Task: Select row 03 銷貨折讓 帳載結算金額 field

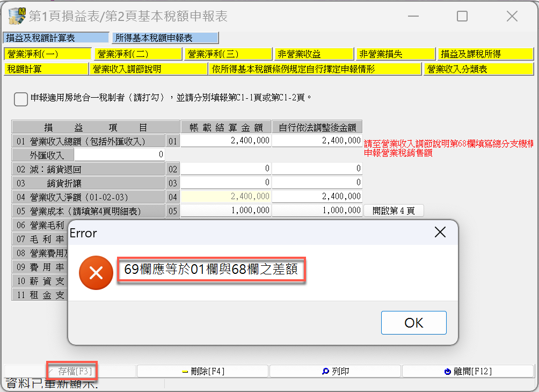Action: pyautogui.click(x=226, y=182)
